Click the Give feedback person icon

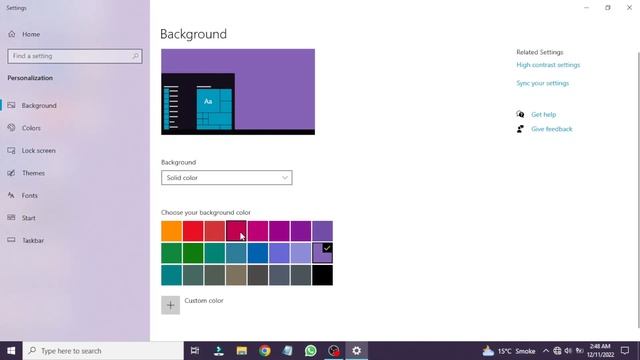point(520,129)
